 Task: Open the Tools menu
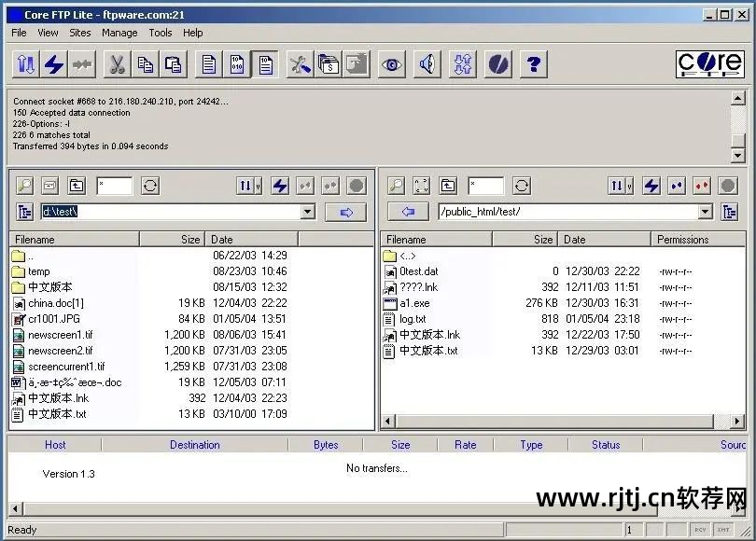pyautogui.click(x=161, y=33)
